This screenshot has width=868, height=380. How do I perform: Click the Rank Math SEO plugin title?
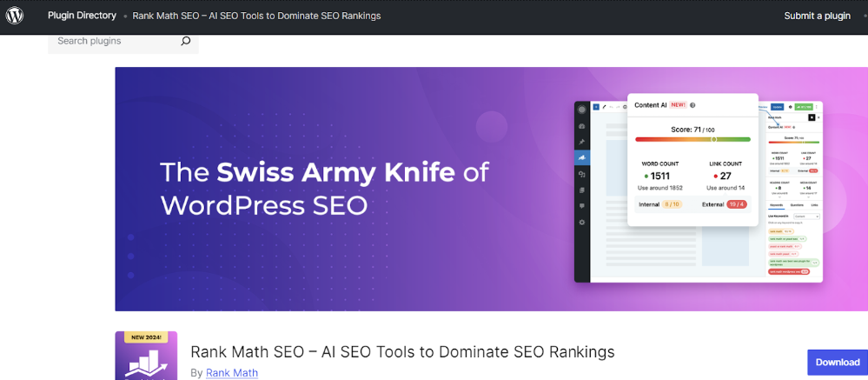pos(402,351)
